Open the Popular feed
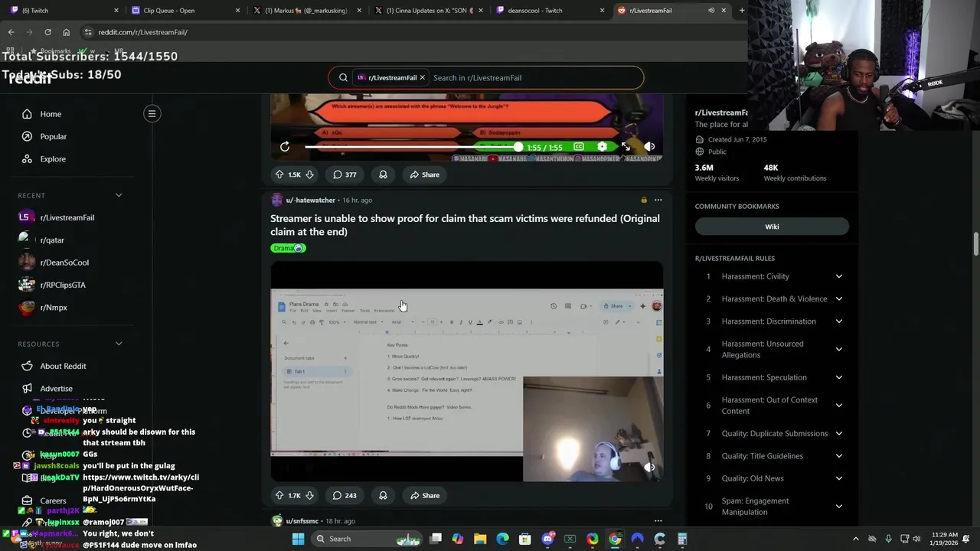980x551 pixels. [54, 136]
